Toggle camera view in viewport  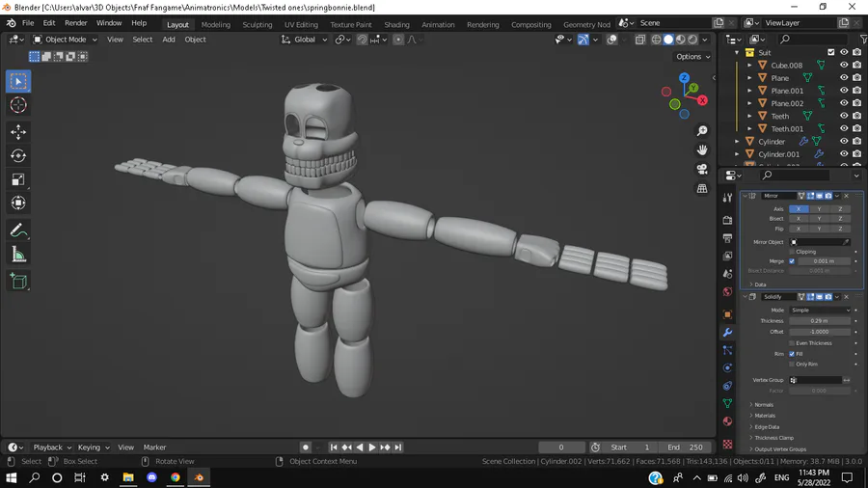pyautogui.click(x=702, y=169)
